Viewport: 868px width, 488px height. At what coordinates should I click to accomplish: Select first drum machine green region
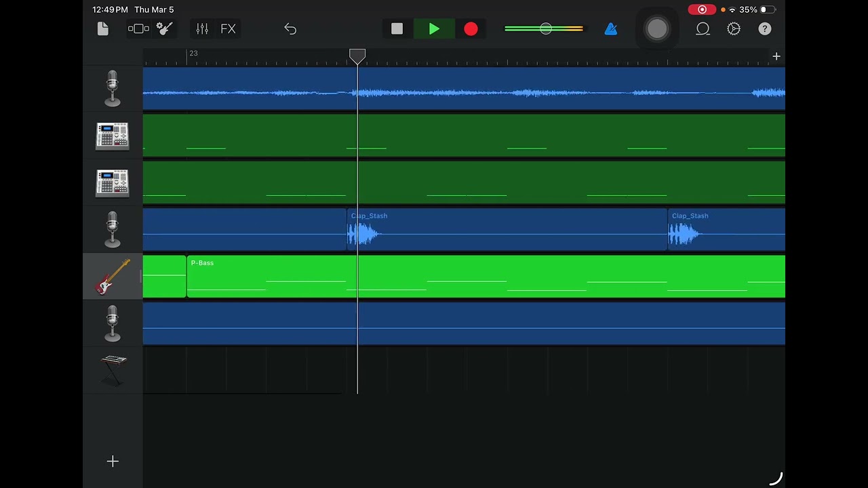point(464,136)
